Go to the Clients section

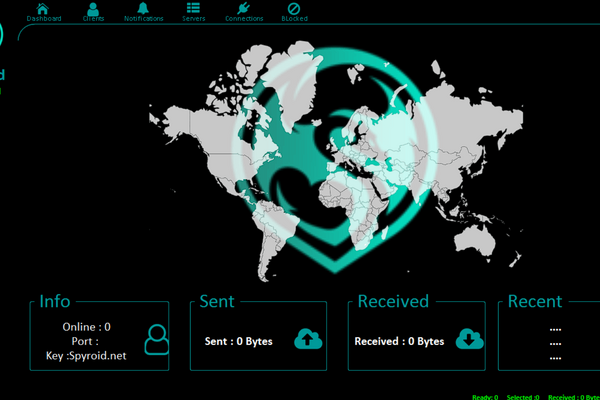[93, 12]
